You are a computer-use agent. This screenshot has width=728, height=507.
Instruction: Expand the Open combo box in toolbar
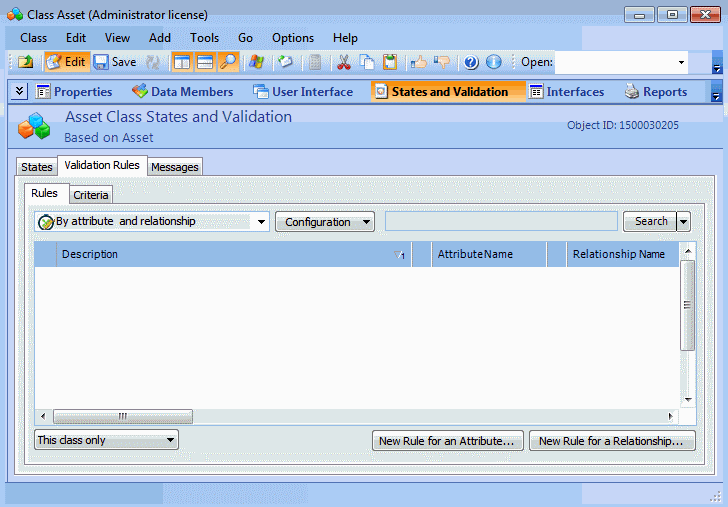pos(682,62)
